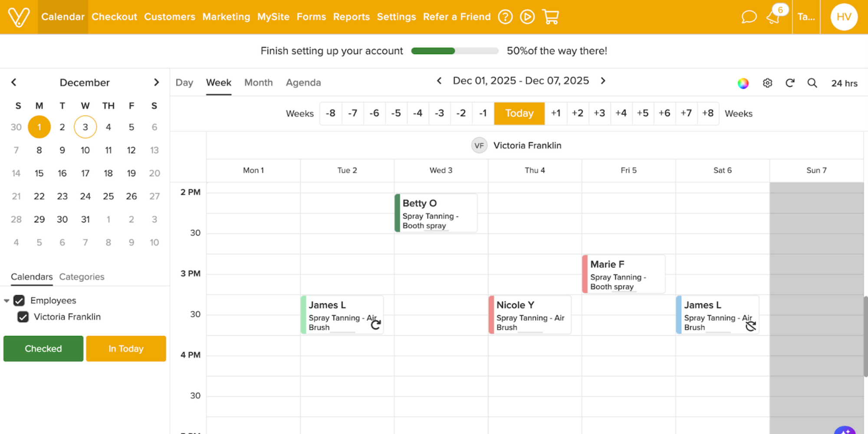
Task: Open calendar settings gear icon
Action: coord(767,83)
